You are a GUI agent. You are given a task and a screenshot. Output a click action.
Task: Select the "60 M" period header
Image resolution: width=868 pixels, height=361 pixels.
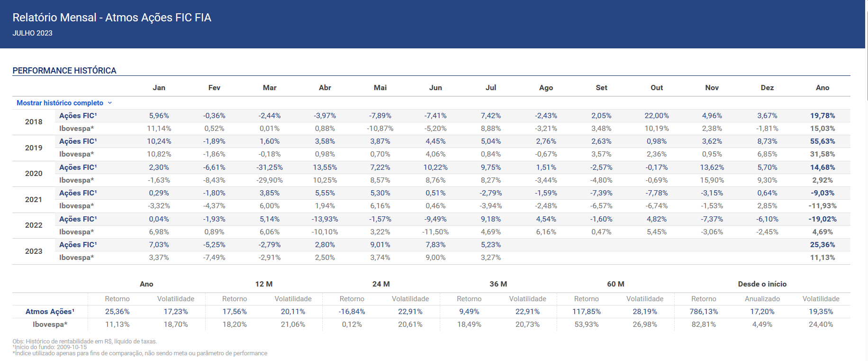tap(615, 284)
